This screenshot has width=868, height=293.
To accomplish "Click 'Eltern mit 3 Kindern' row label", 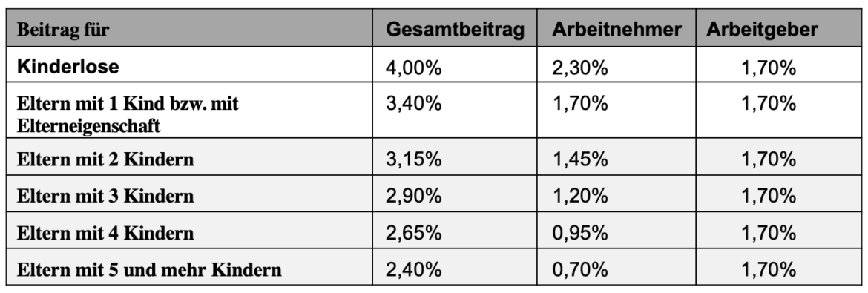I will point(105,196).
